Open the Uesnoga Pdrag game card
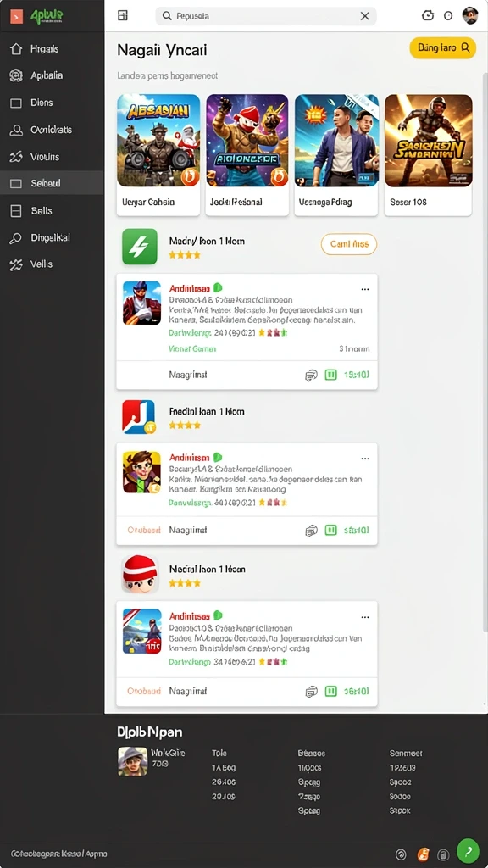Viewport: 488px width, 868px height. (336, 154)
